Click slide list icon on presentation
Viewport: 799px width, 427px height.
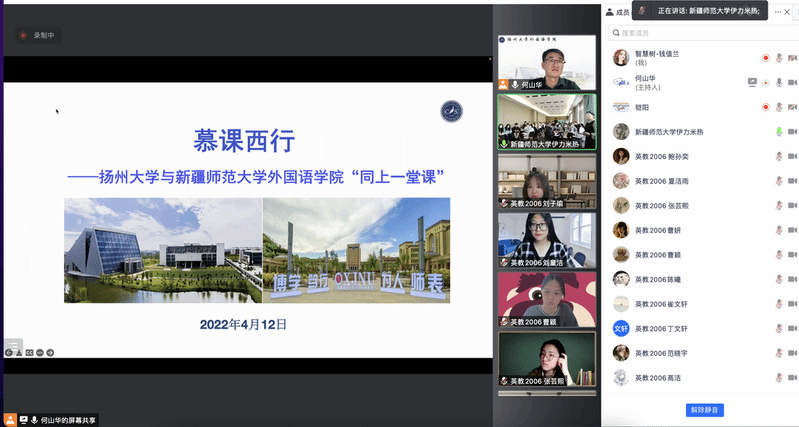coord(14,344)
